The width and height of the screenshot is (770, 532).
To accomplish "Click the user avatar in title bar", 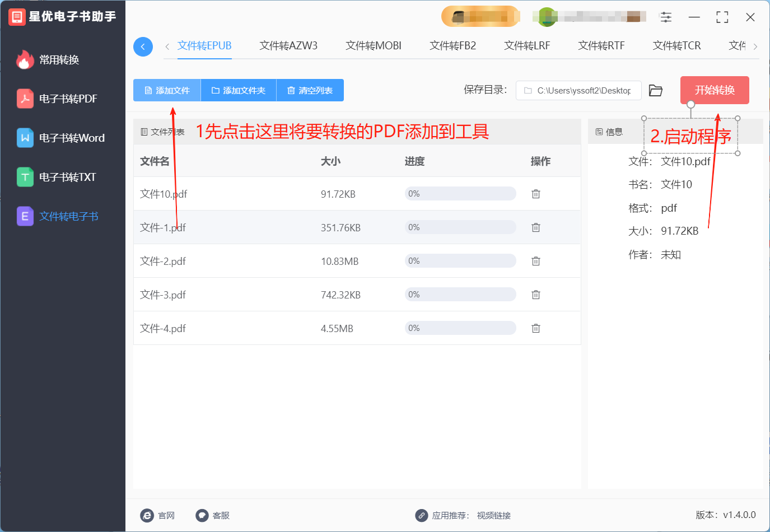I will pyautogui.click(x=547, y=17).
